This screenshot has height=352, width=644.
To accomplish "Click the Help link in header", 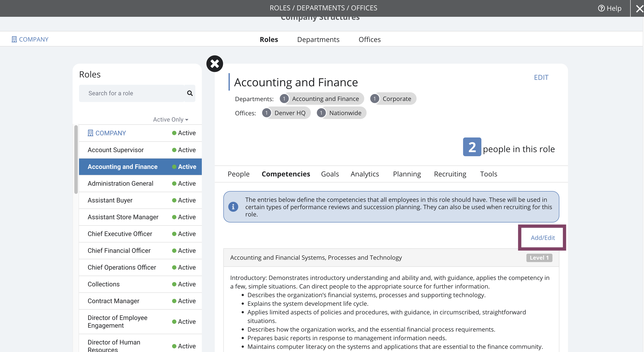I will (610, 8).
